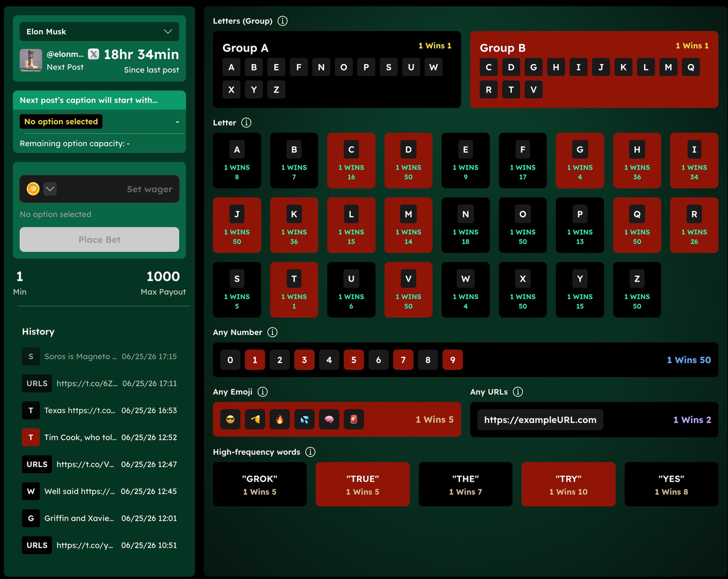This screenshot has height=579, width=728.
Task: Open history entry "Tim Cook, who tol..."
Action: [99, 438]
